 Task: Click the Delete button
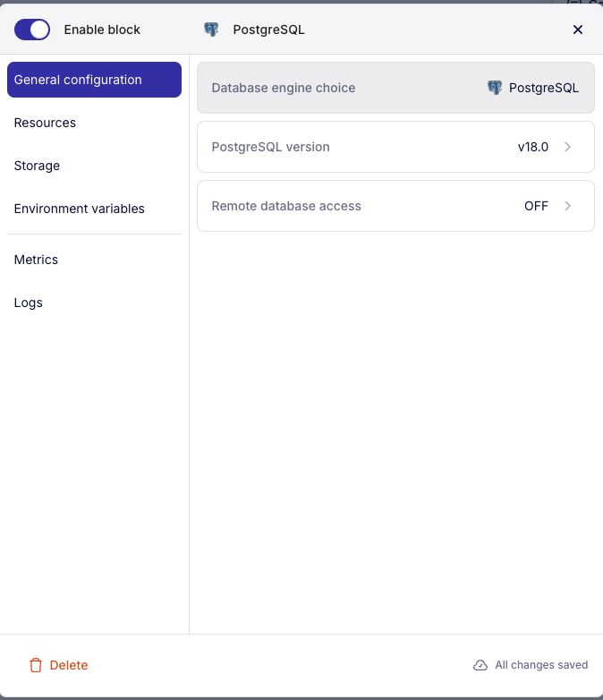(58, 665)
